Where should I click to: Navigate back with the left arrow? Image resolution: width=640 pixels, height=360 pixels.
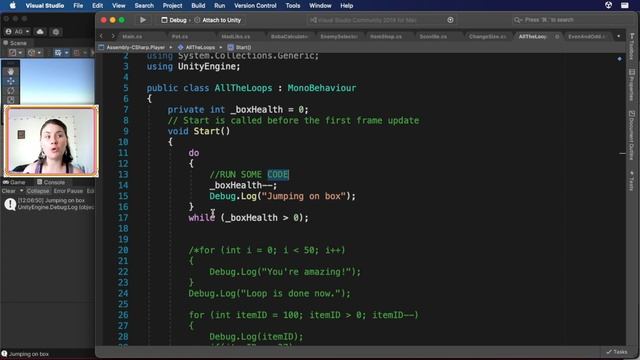(102, 36)
